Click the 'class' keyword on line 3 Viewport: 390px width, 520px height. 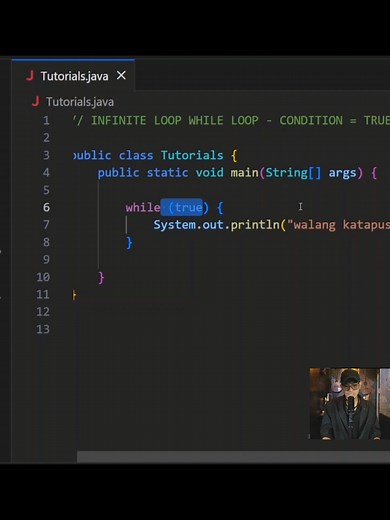[x=136, y=155]
